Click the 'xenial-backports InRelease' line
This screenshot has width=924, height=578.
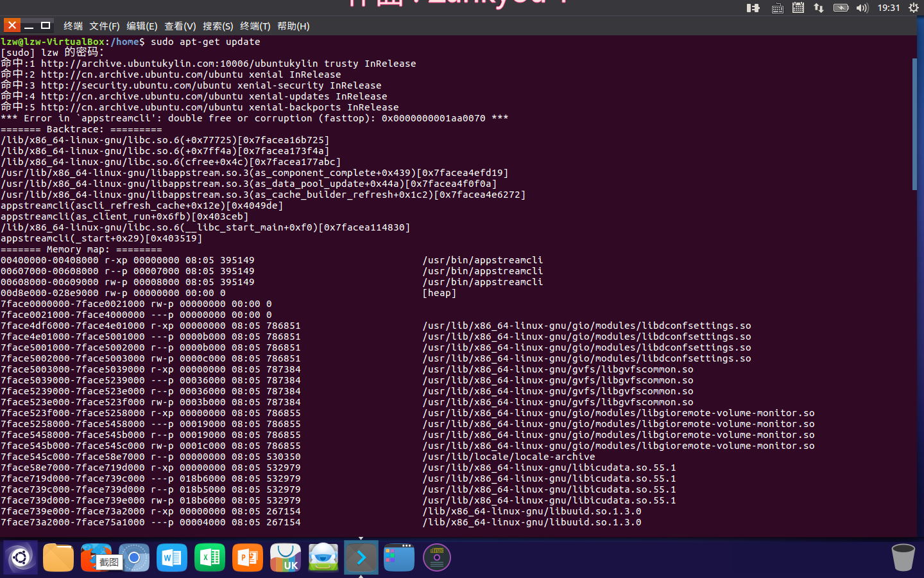point(200,107)
